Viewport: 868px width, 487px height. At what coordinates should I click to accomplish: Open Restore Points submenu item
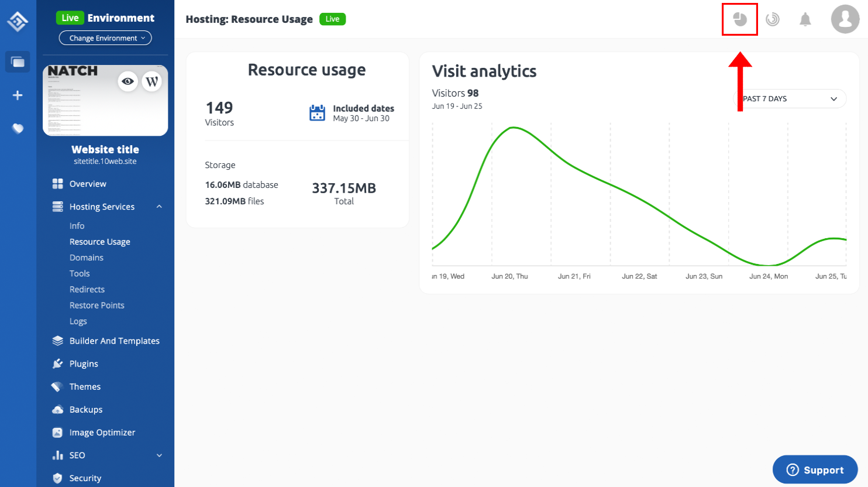(x=97, y=305)
